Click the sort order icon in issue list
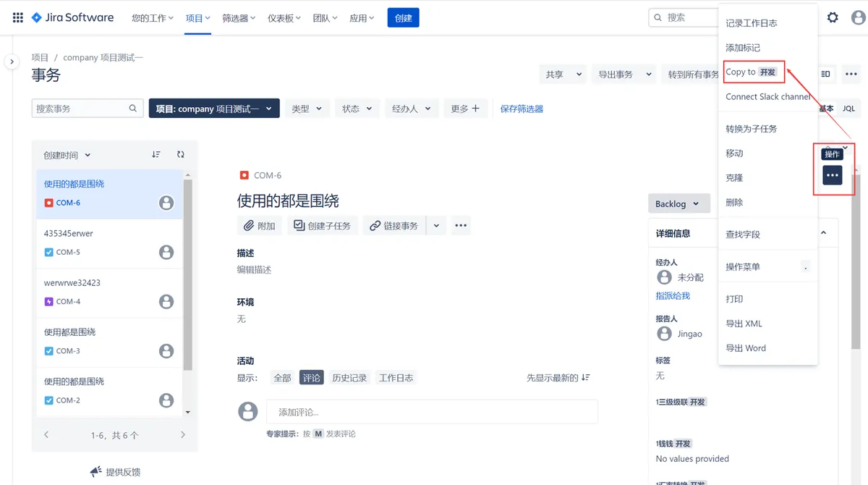The width and height of the screenshot is (868, 485). (x=156, y=154)
